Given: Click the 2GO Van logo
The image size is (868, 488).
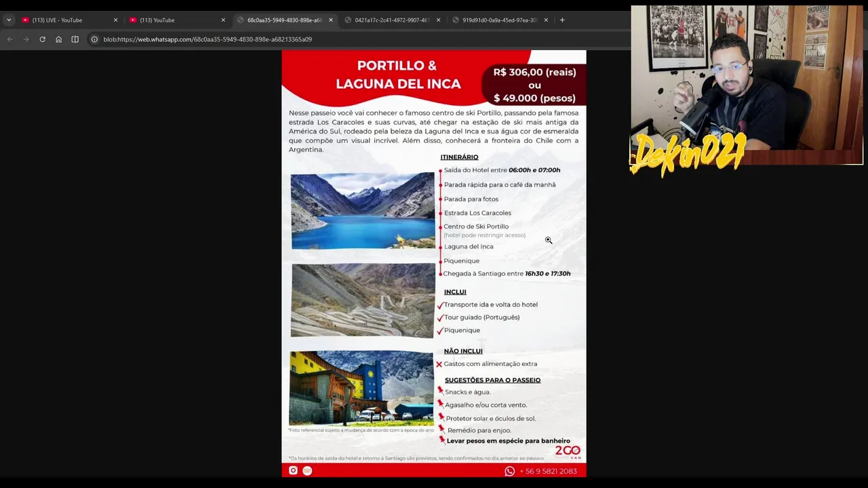Looking at the screenshot, I should [568, 451].
